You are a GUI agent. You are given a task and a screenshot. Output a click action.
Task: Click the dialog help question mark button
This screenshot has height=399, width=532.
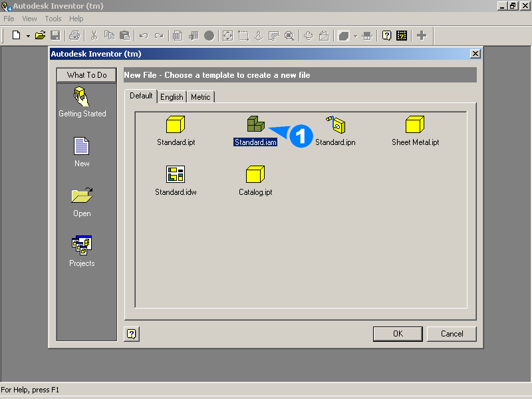[x=132, y=334]
